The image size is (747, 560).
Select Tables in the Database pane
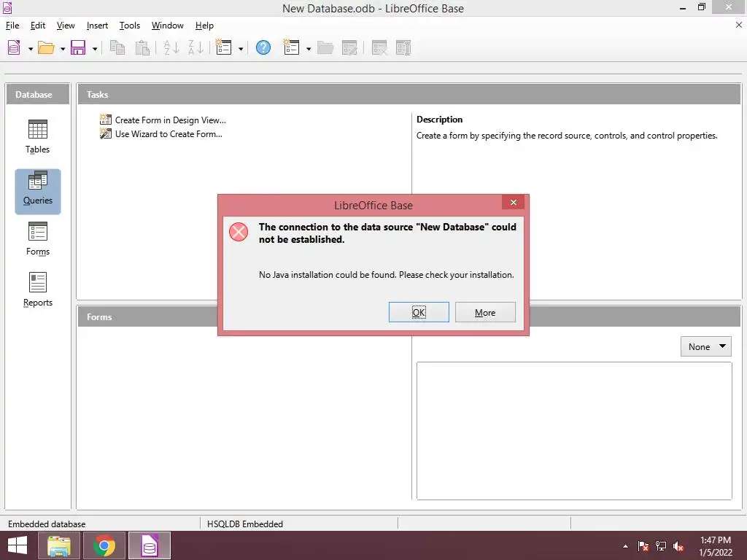pos(38,136)
